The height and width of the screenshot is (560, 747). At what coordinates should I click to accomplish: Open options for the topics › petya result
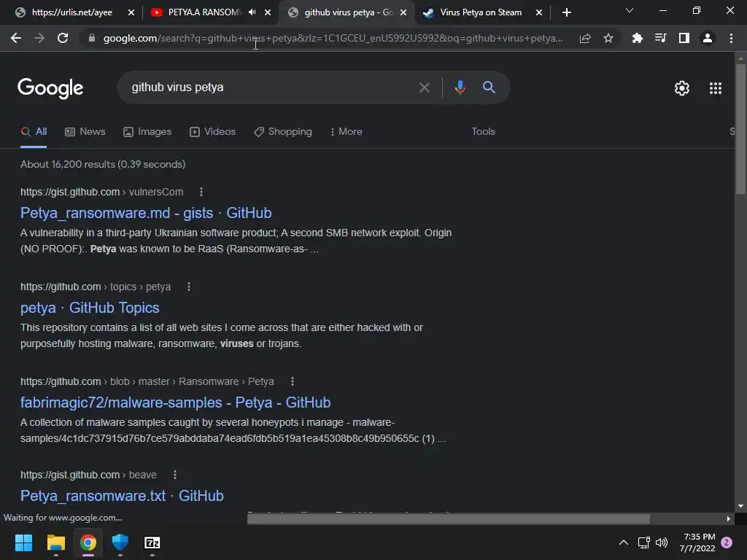[189, 287]
